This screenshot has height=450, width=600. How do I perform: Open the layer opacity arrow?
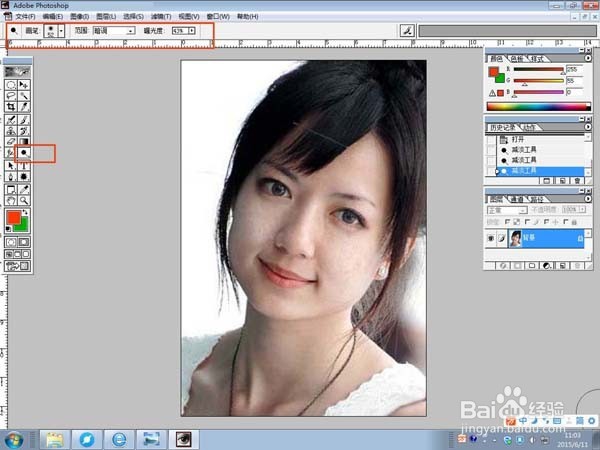click(582, 210)
